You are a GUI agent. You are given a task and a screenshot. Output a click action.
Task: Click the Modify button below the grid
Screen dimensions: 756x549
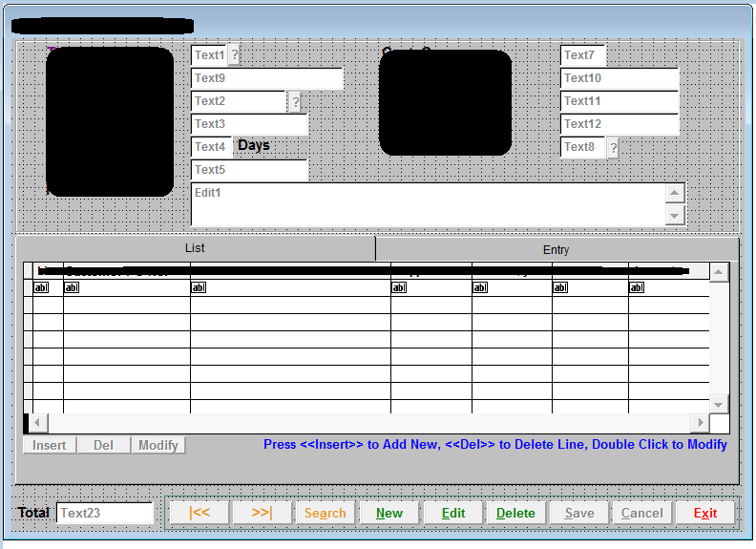tap(158, 445)
